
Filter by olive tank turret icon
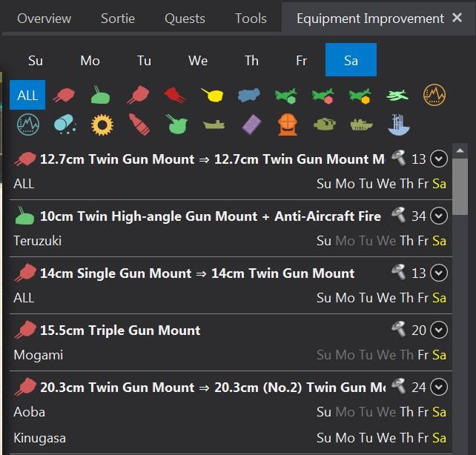click(325, 124)
